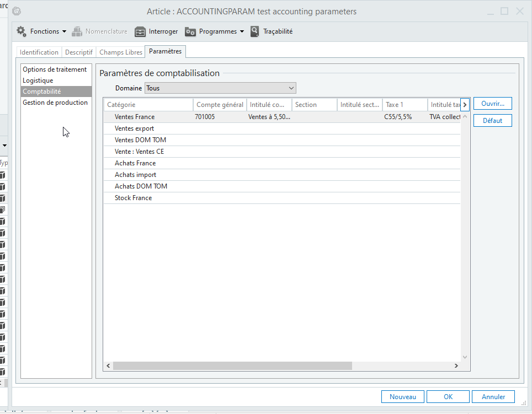Select the Achats import row
This screenshot has width=532, height=414.
(x=282, y=175)
